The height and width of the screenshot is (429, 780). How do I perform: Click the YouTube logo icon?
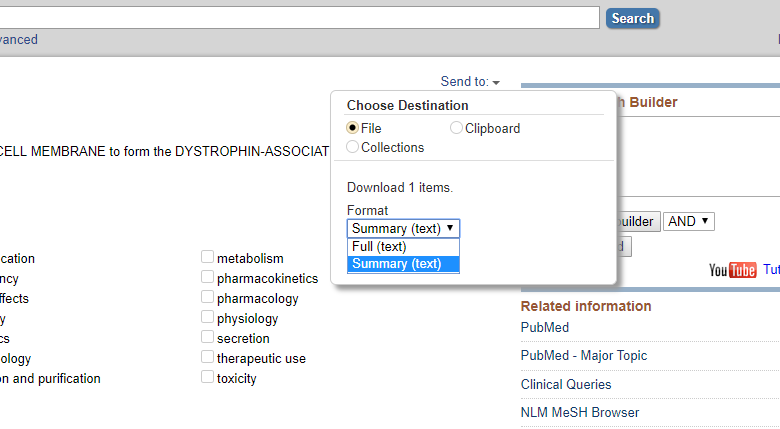point(732,270)
